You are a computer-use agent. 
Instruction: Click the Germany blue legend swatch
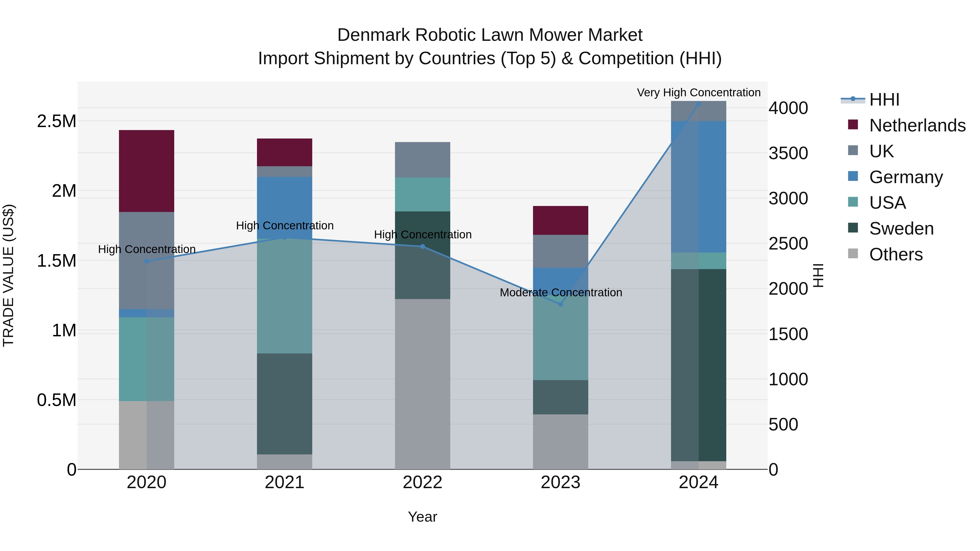pyautogui.click(x=853, y=176)
